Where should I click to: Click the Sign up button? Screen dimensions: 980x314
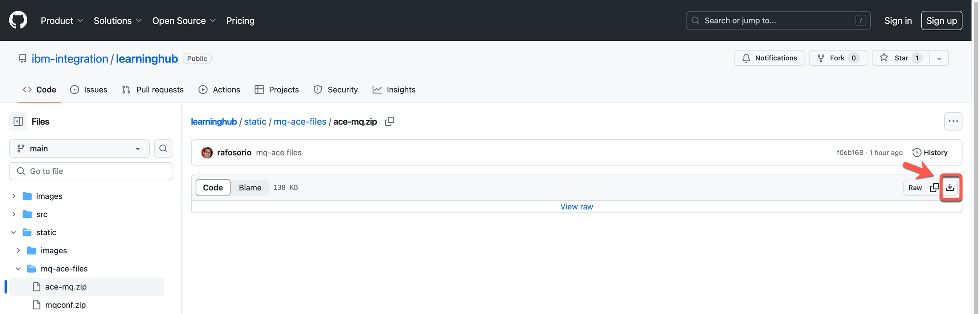[941, 20]
